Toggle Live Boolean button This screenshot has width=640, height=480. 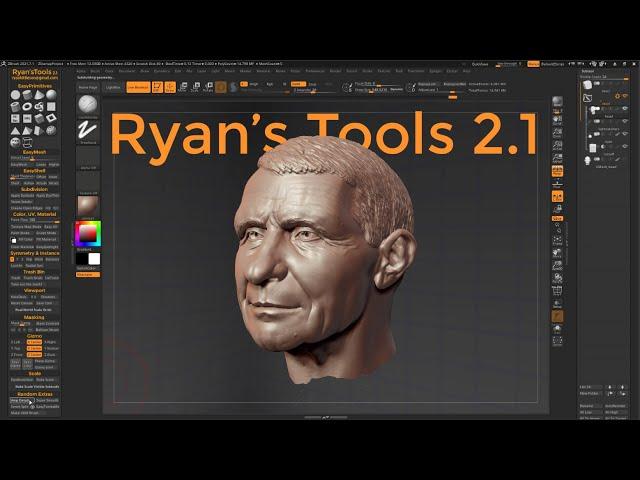tap(138, 87)
